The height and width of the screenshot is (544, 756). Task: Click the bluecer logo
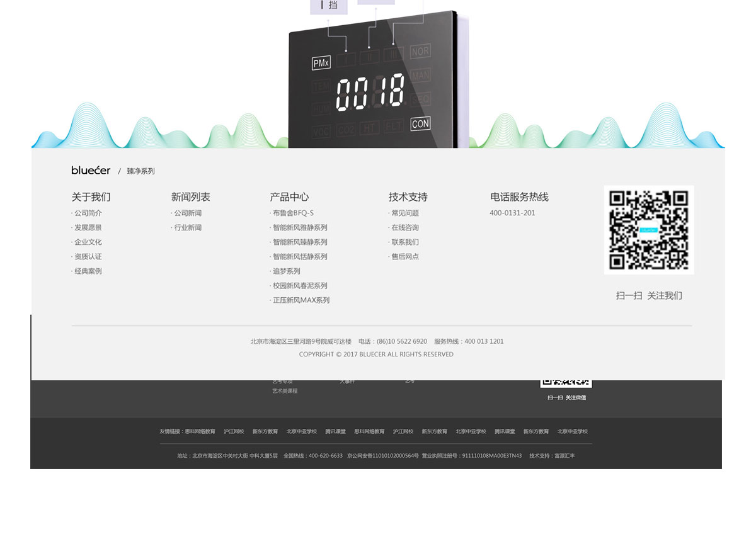89,170
